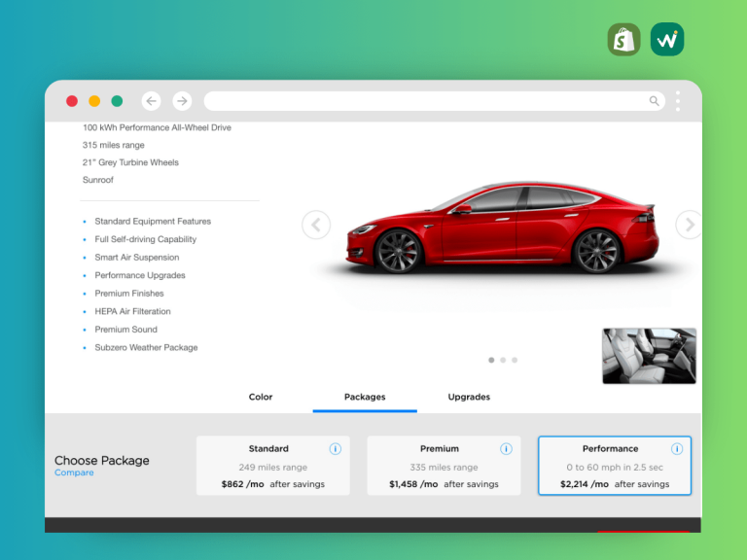Click "HEPA Air Filteration" list item

coord(132,311)
